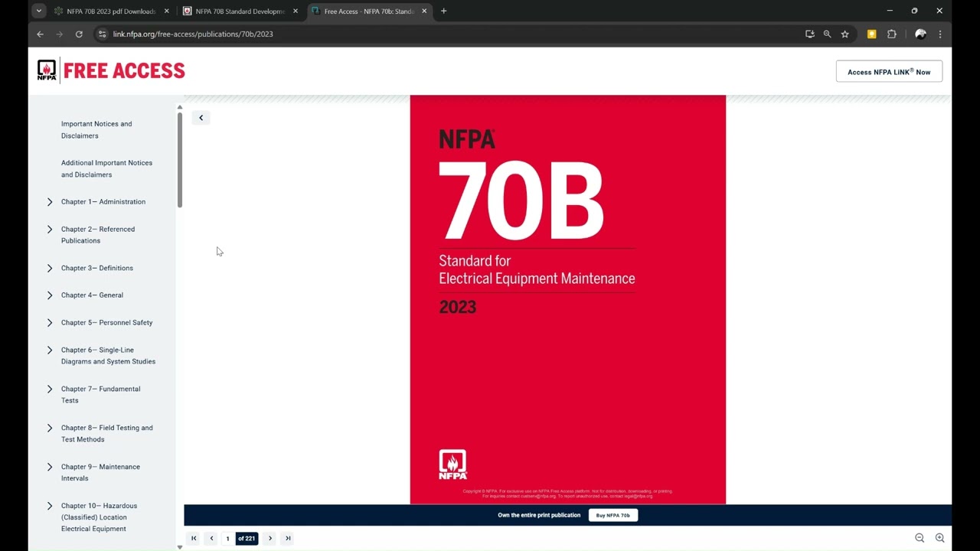The image size is (980, 551).
Task: Open Chapter 7— Fundamental Tests link
Action: (101, 394)
